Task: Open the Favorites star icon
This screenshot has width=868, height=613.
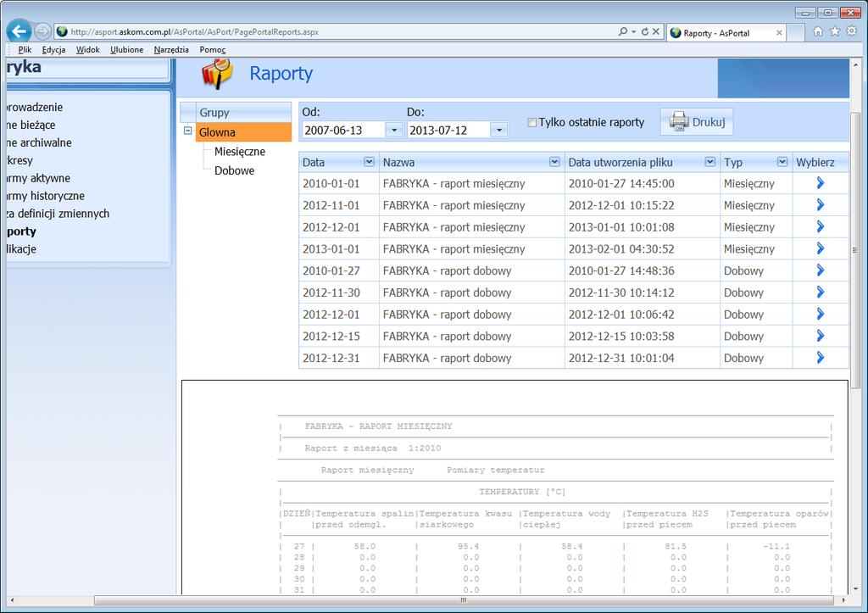Action: (835, 31)
